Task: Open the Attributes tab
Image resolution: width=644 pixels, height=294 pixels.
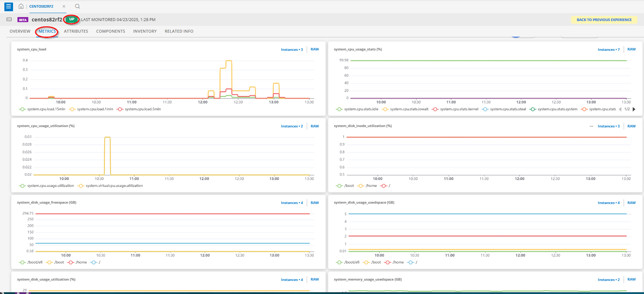Action: [x=76, y=31]
